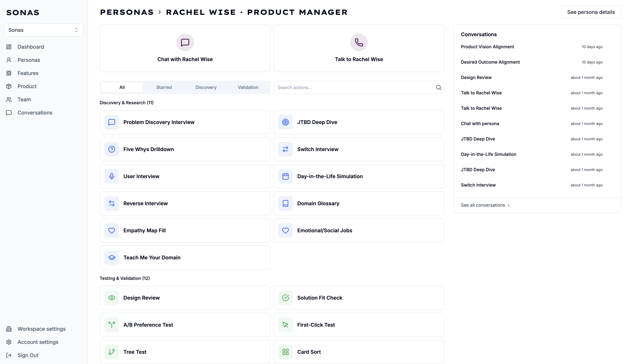Click the Day-in-the-Life calendar icon

pos(285,176)
